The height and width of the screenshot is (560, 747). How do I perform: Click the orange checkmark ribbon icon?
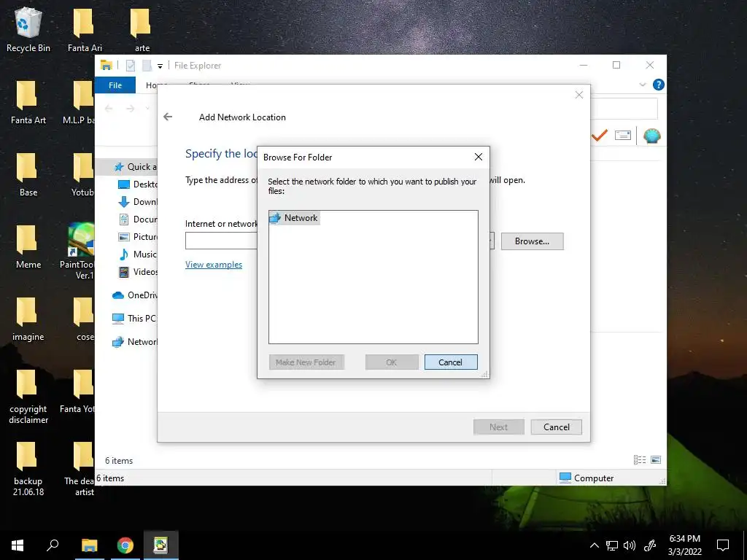click(600, 136)
